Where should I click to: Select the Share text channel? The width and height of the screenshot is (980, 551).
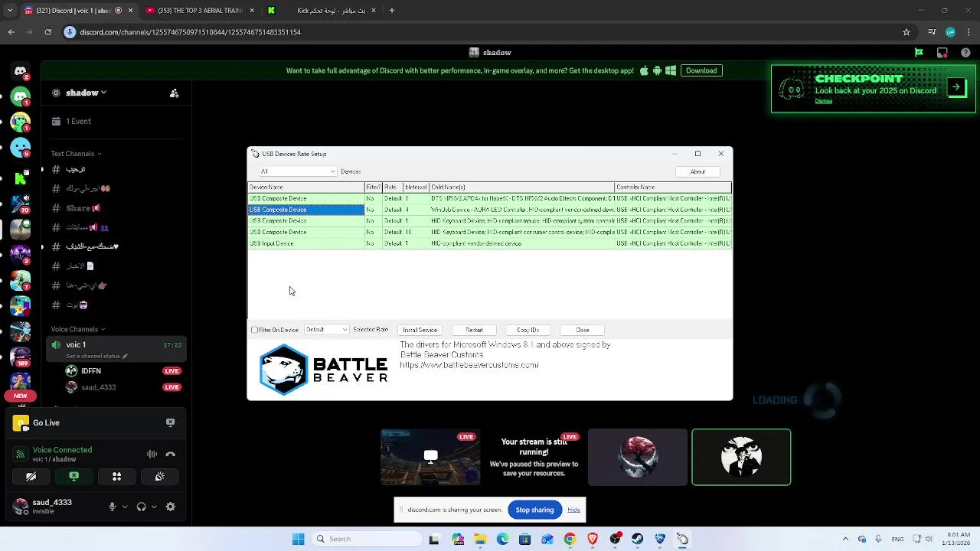point(115,208)
